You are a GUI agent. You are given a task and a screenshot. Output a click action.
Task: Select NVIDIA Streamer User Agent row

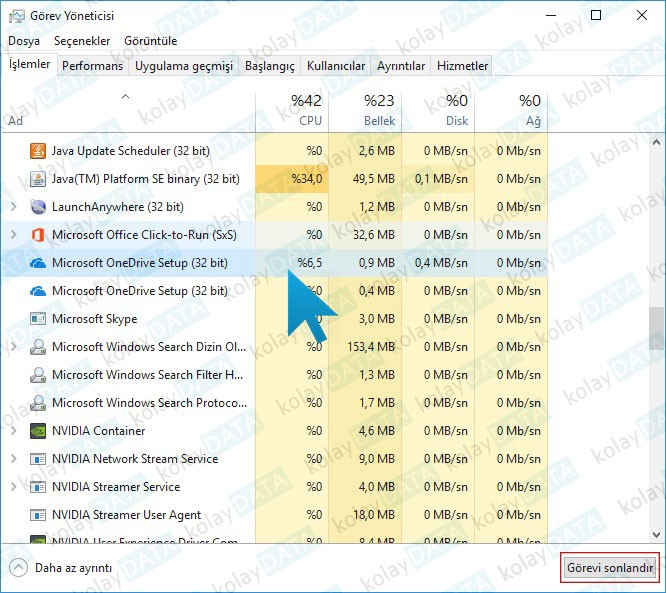pos(274,515)
